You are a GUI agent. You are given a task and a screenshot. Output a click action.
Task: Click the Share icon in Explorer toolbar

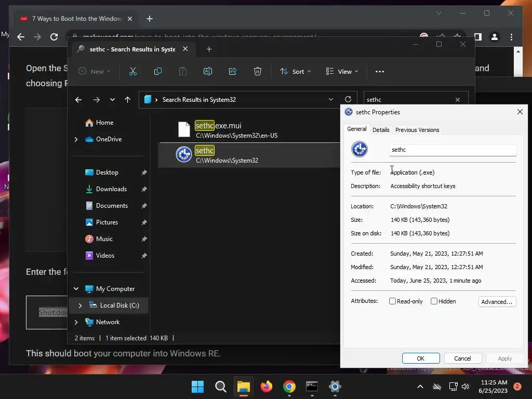point(233,71)
